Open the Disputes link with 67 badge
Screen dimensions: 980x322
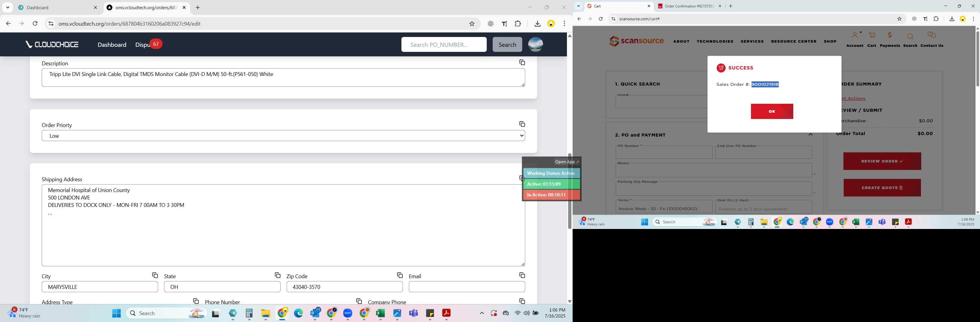click(x=148, y=44)
